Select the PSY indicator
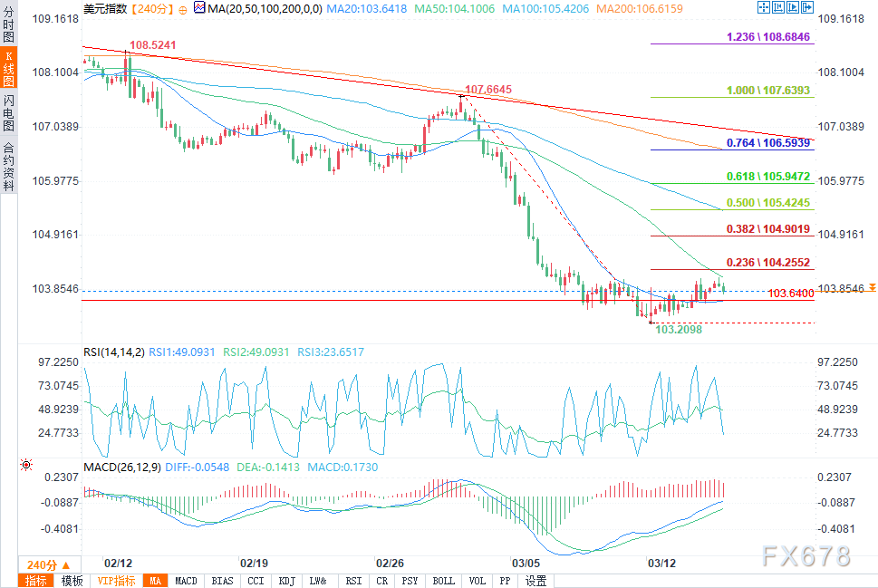This screenshot has height=588, width=878. 410,581
